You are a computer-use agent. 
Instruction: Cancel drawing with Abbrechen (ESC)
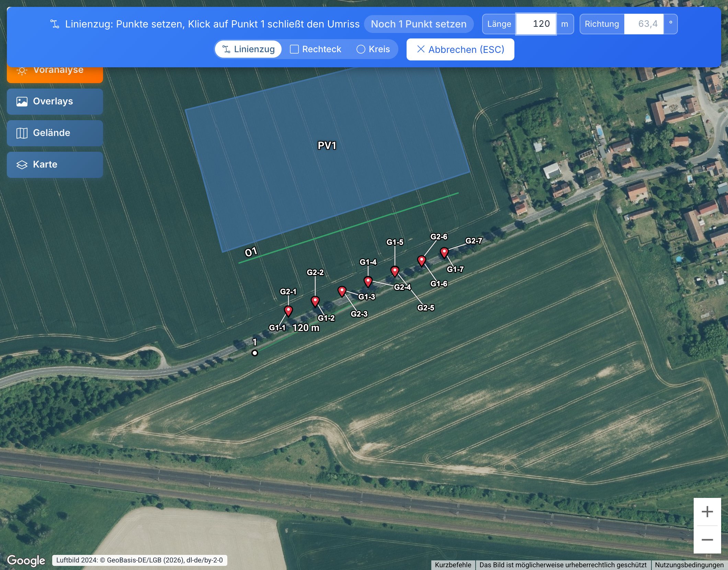pyautogui.click(x=460, y=49)
